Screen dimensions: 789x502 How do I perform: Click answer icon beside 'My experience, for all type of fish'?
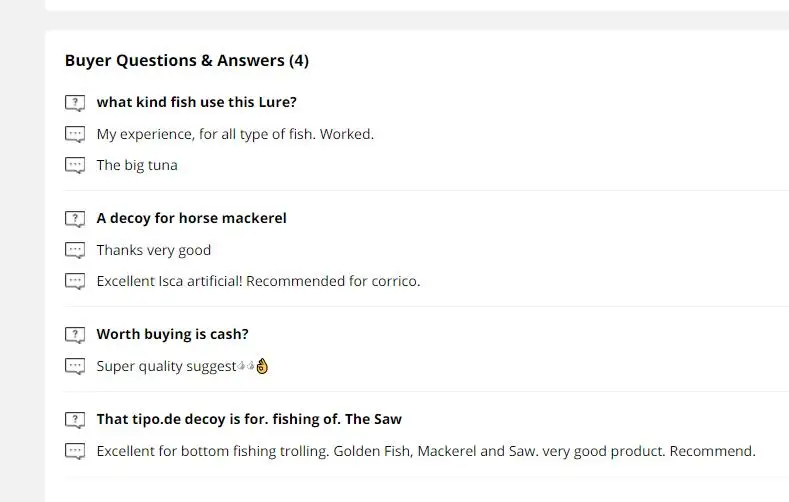[x=75, y=134]
